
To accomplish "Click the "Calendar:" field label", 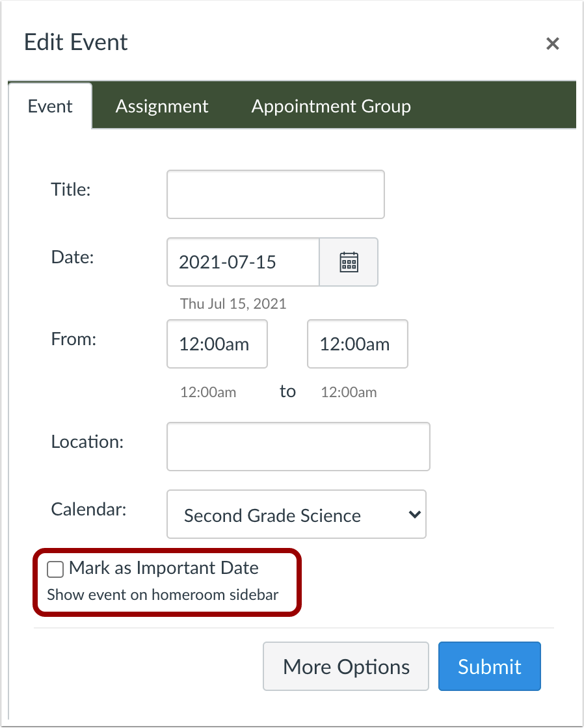I will click(89, 509).
